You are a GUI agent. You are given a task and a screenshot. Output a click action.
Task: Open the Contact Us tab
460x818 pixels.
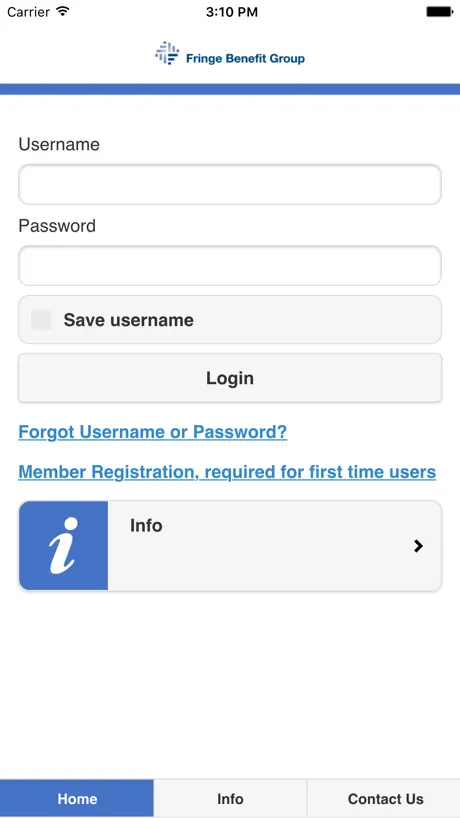[384, 798]
